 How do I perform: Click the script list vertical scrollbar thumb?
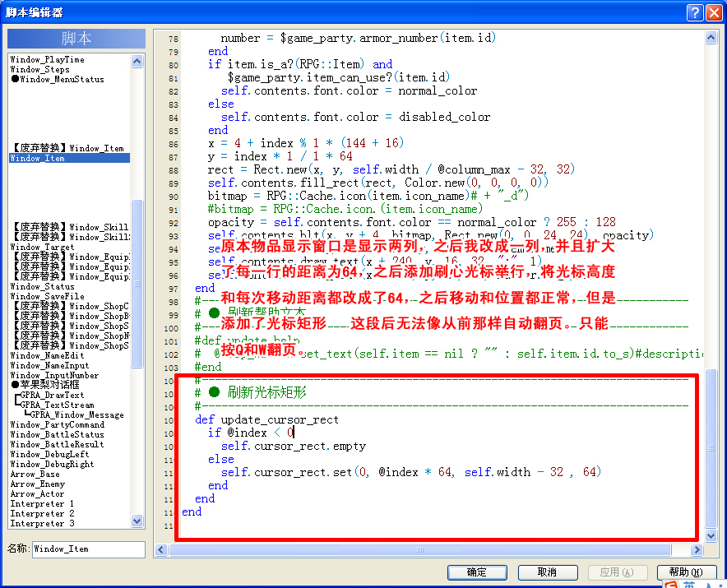137,284
